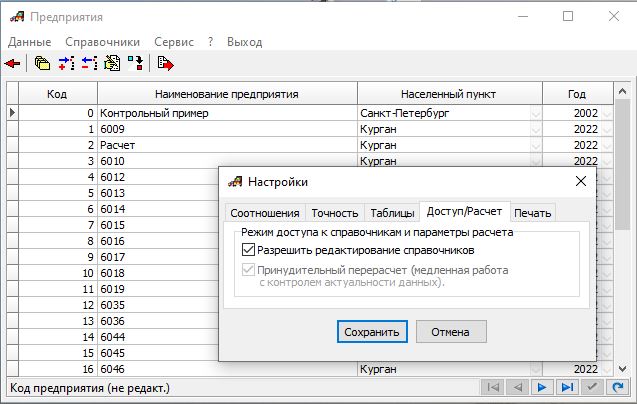Click the red back arrow toolbar icon

click(x=13, y=64)
